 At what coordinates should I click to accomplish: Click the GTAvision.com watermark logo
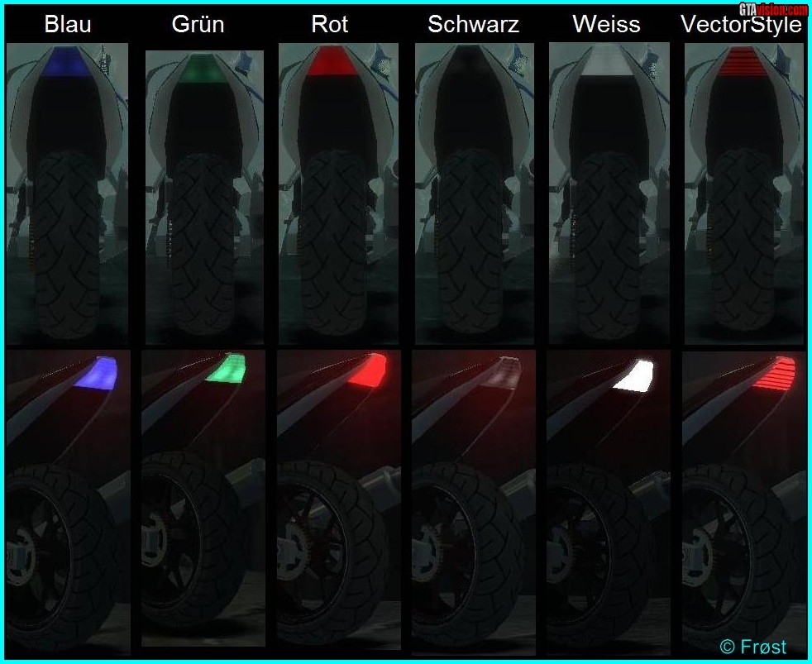tap(773, 9)
